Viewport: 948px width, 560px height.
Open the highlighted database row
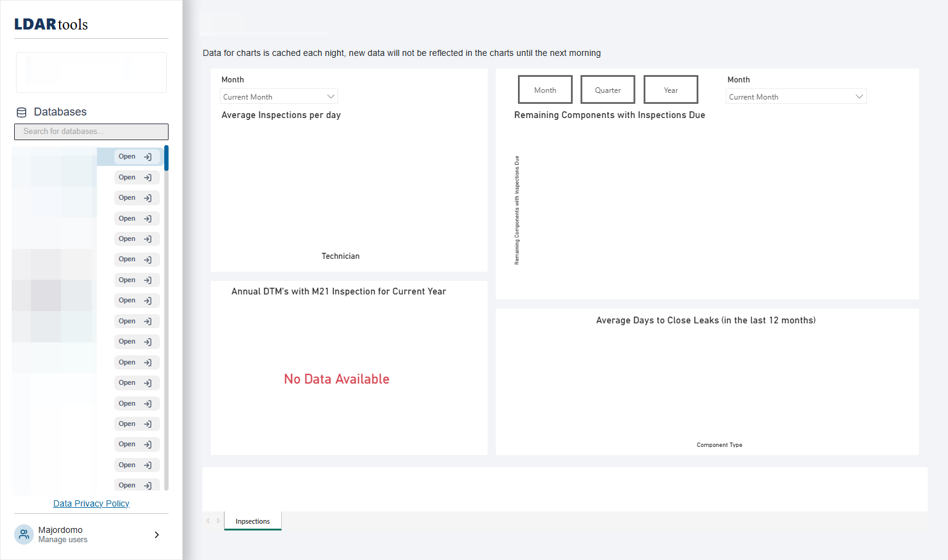137,157
